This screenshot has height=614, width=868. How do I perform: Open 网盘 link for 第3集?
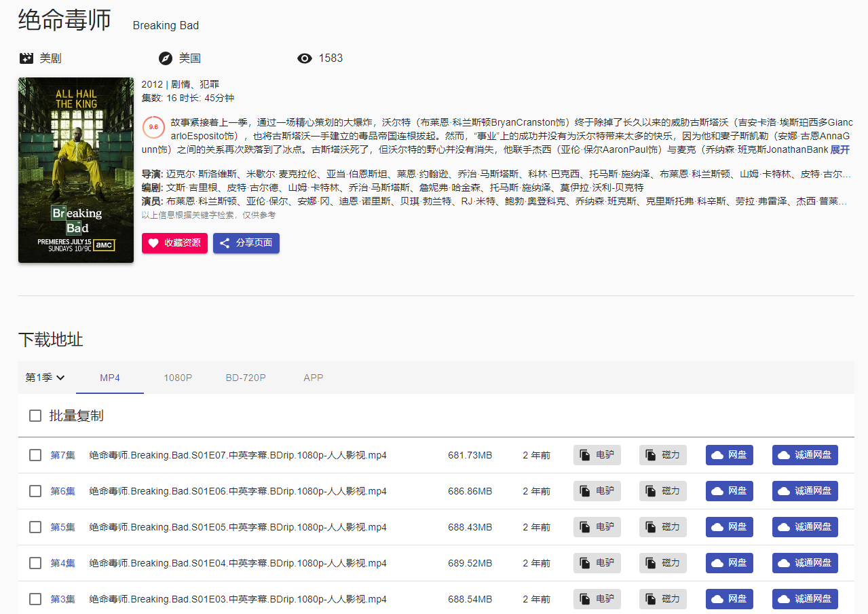click(730, 599)
